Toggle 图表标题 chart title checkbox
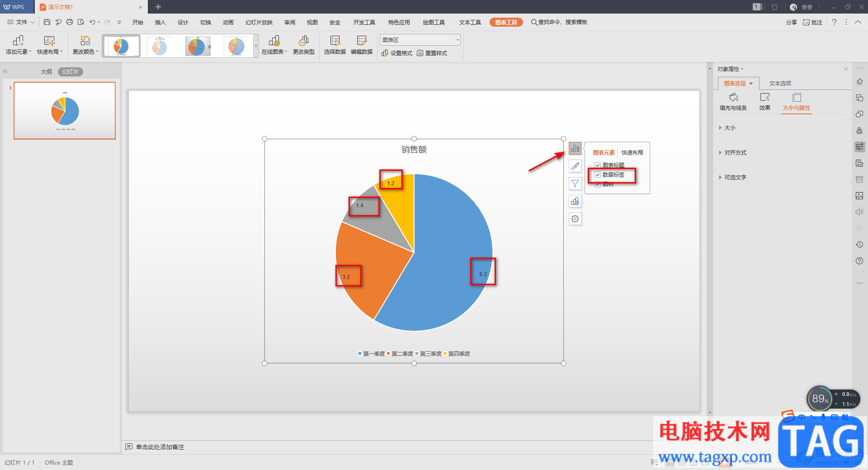The image size is (868, 470). coord(598,165)
